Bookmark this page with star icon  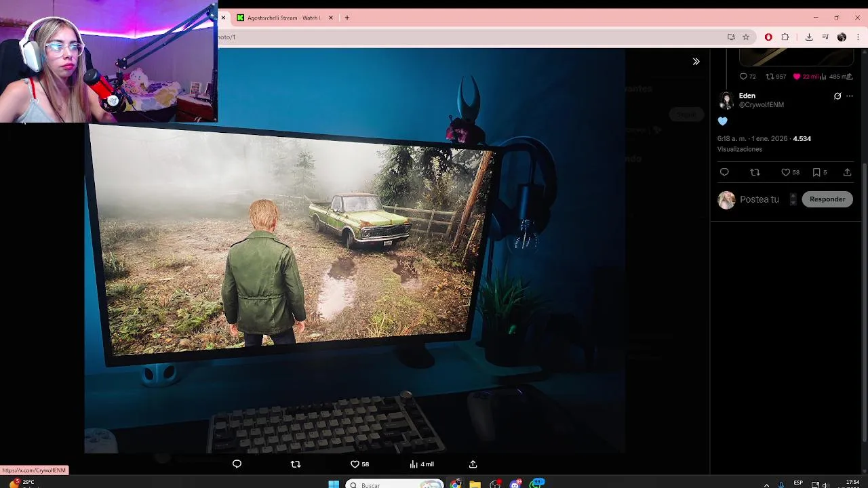(x=746, y=37)
